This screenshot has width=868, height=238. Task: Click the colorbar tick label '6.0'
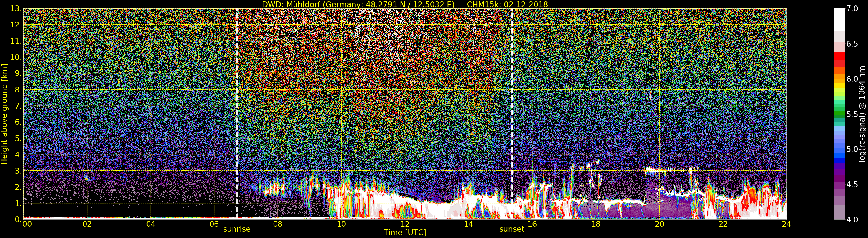click(x=852, y=79)
